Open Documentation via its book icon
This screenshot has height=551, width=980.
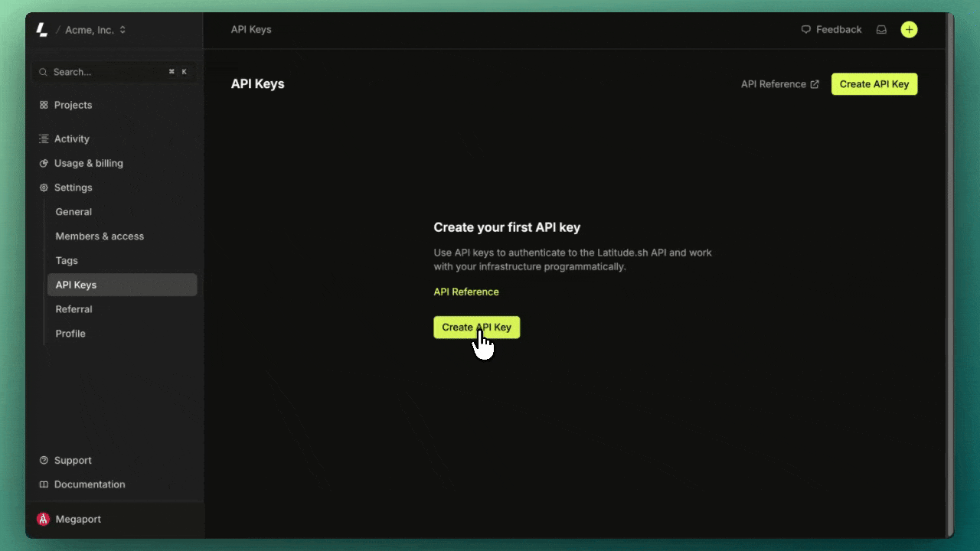[x=44, y=484]
